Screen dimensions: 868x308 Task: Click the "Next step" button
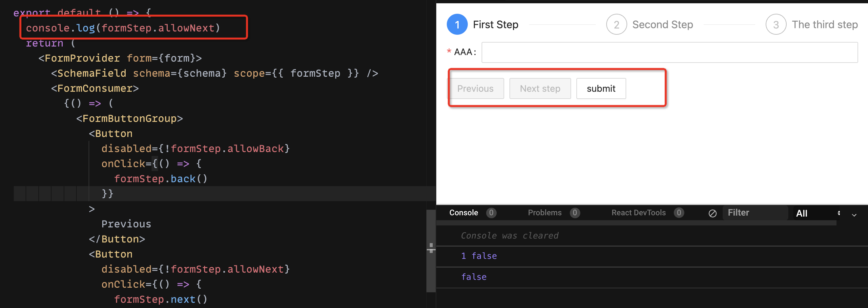click(x=540, y=88)
